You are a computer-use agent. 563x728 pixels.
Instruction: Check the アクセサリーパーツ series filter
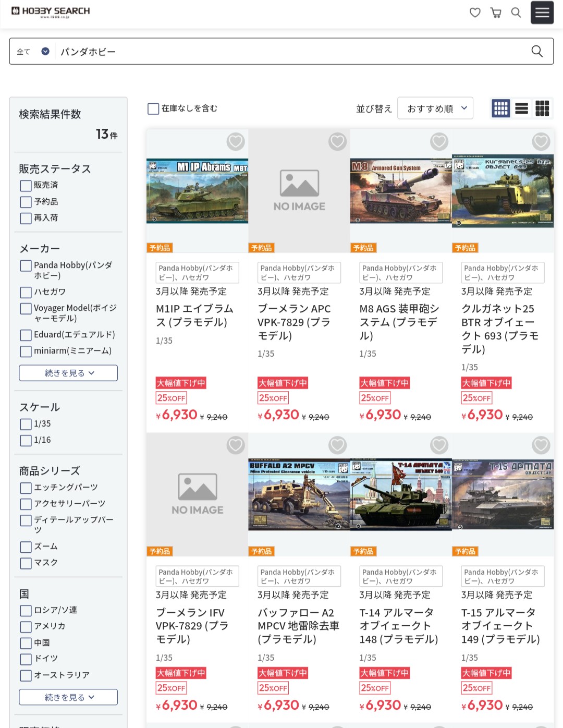point(26,504)
